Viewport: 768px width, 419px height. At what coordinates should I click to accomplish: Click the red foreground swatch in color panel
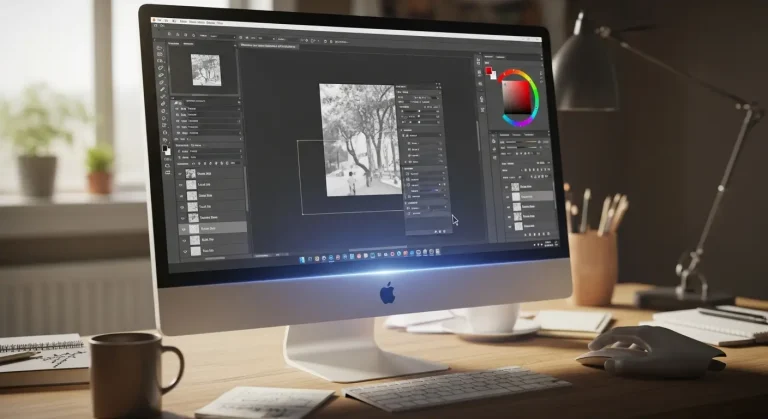tap(488, 71)
